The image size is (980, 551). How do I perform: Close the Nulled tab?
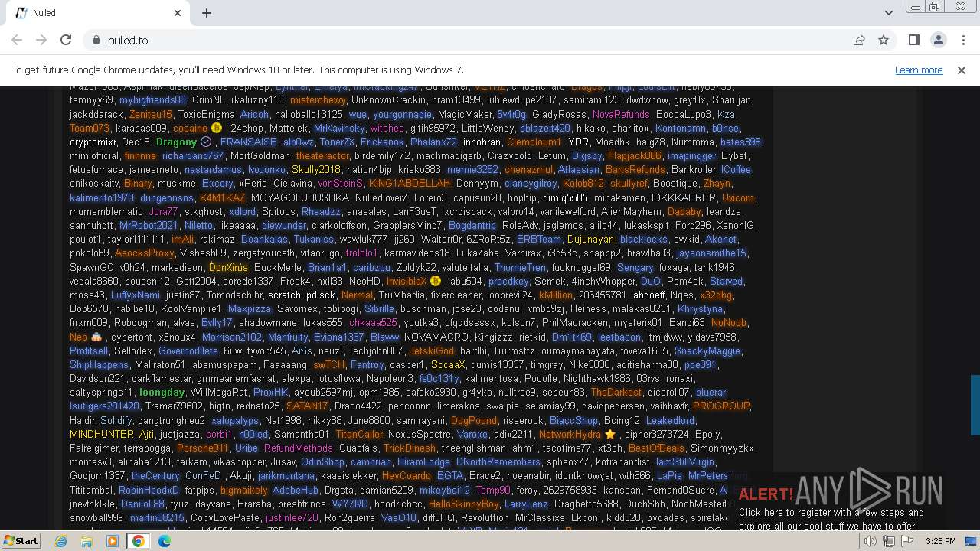(x=178, y=13)
